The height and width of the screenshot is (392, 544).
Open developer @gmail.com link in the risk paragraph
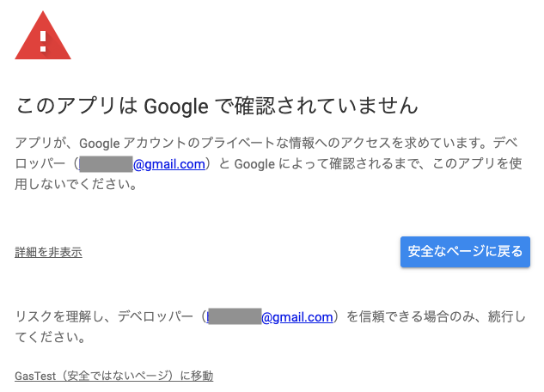pos(297,316)
